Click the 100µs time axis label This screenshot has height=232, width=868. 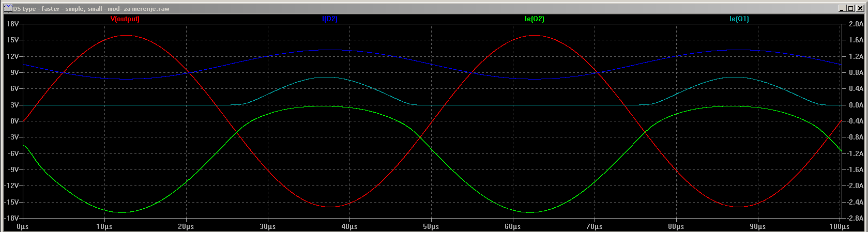840,227
